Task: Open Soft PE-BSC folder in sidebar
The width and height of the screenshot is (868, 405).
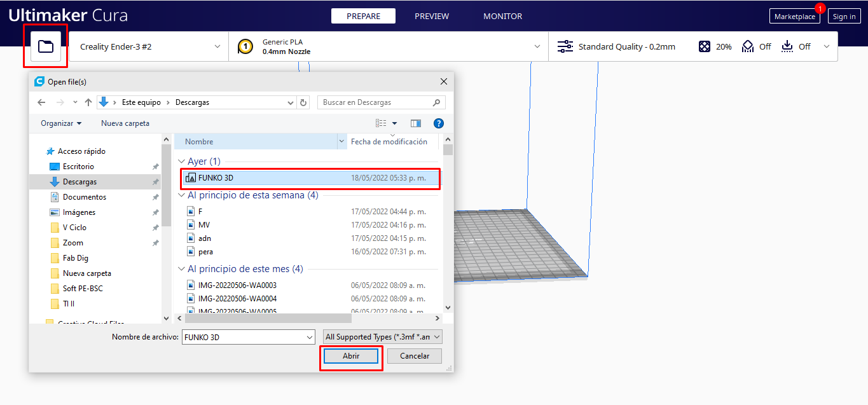Action: coord(83,289)
